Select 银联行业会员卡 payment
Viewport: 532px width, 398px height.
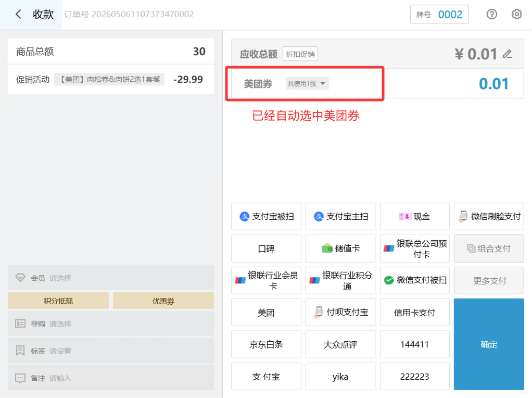click(266, 280)
